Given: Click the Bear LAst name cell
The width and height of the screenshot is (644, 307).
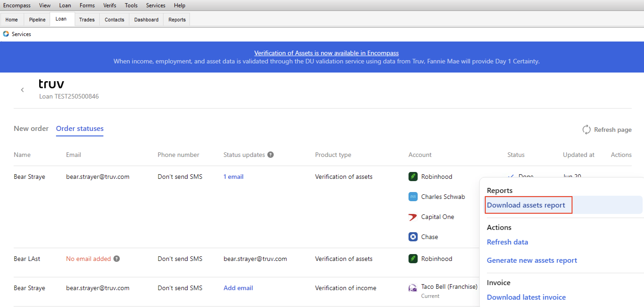Looking at the screenshot, I should click(27, 259).
